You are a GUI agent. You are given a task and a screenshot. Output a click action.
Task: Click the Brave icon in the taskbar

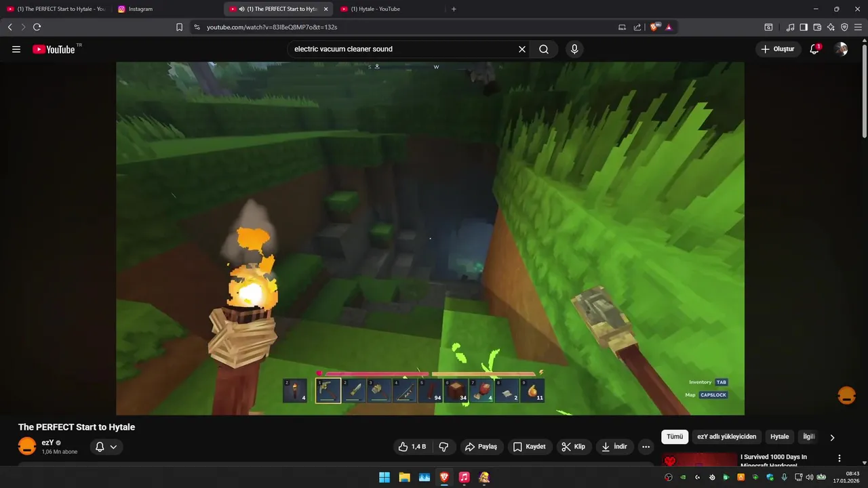[x=444, y=477]
